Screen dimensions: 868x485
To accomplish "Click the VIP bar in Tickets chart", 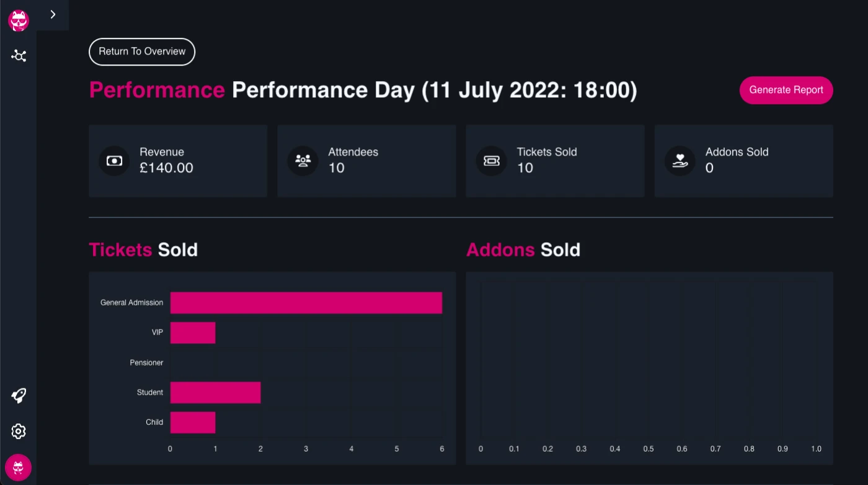I will (193, 333).
